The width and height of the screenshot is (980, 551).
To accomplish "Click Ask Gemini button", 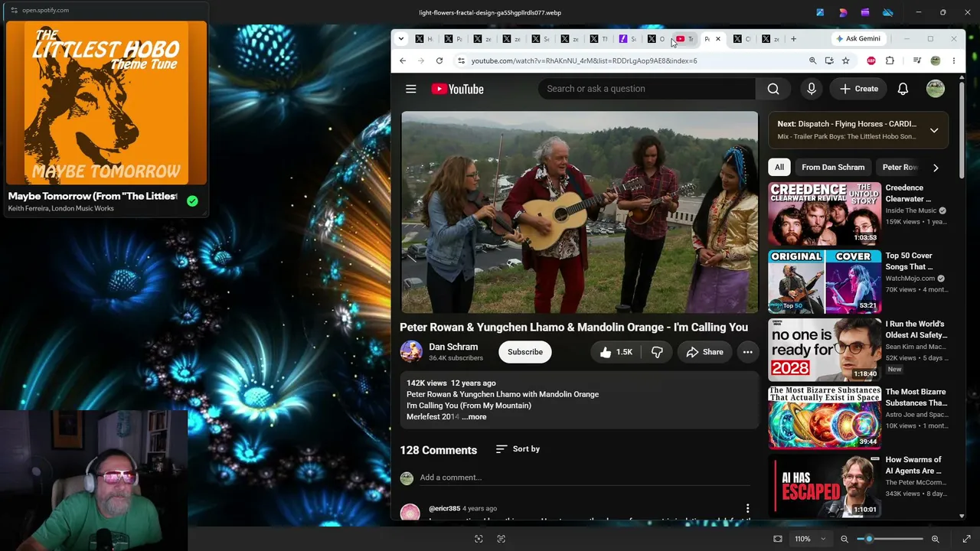I will point(858,39).
